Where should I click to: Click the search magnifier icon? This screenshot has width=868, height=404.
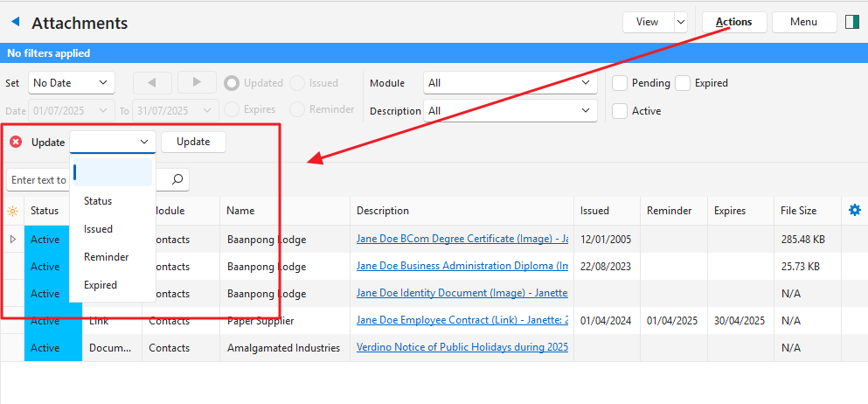click(177, 179)
